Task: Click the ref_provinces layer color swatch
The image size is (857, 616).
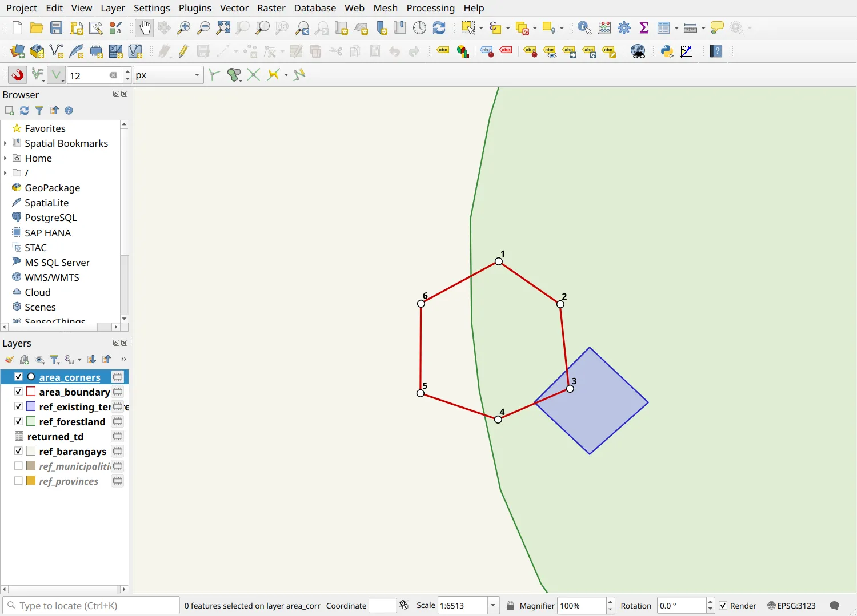Action: [31, 481]
